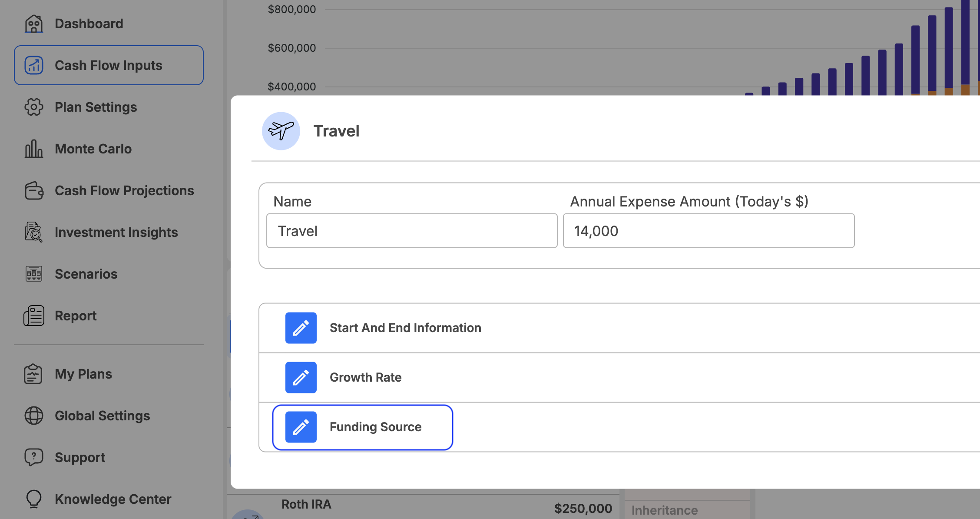Click the $800,000 chart axis label
The height and width of the screenshot is (519, 980).
click(x=291, y=9)
